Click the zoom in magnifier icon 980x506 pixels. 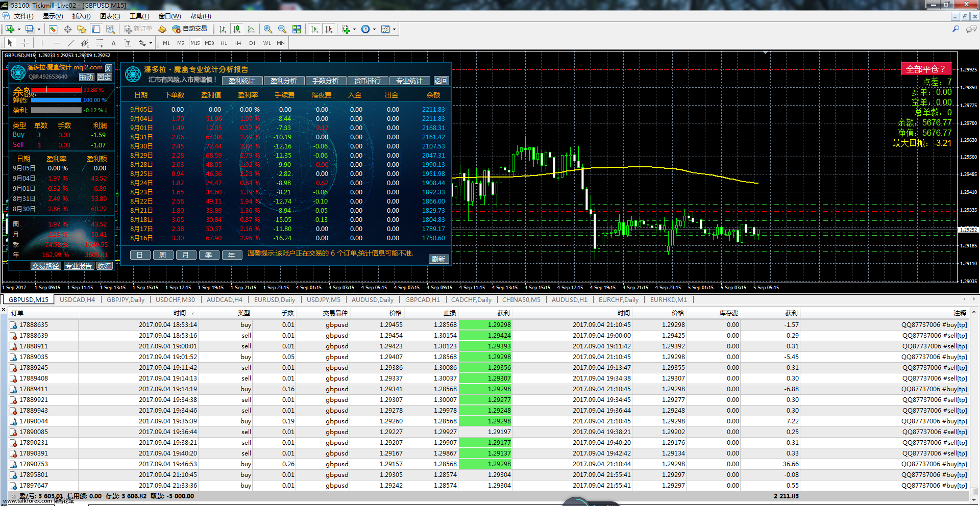[268, 29]
